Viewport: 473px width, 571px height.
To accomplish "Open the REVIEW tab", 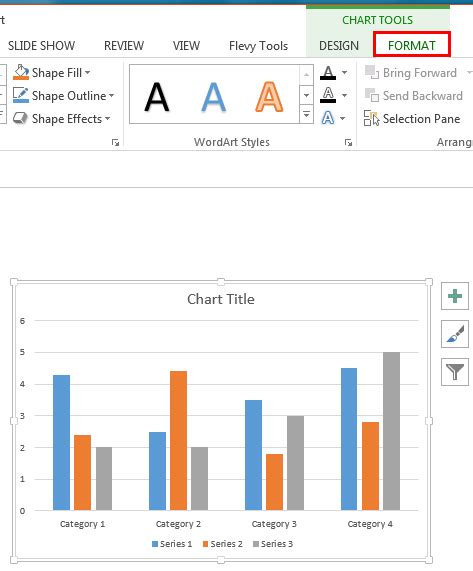I will point(124,46).
